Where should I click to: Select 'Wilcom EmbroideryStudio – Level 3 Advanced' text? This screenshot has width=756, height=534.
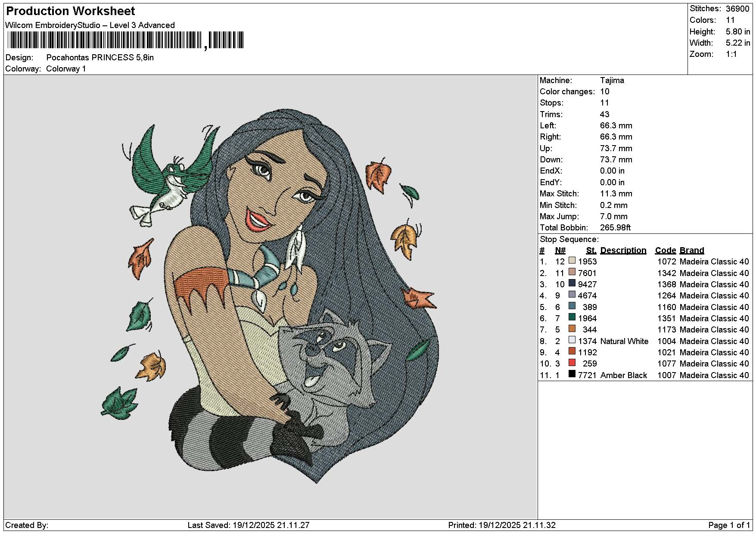point(90,25)
